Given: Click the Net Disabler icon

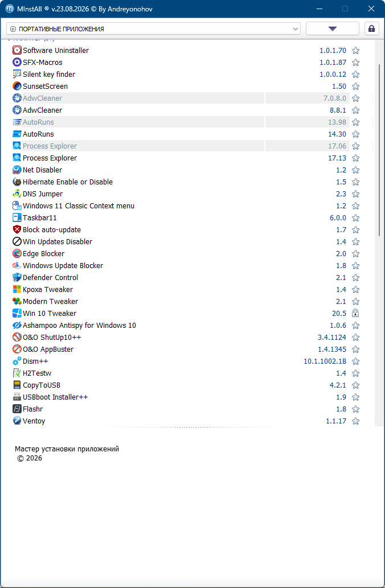Looking at the screenshot, I should [17, 170].
